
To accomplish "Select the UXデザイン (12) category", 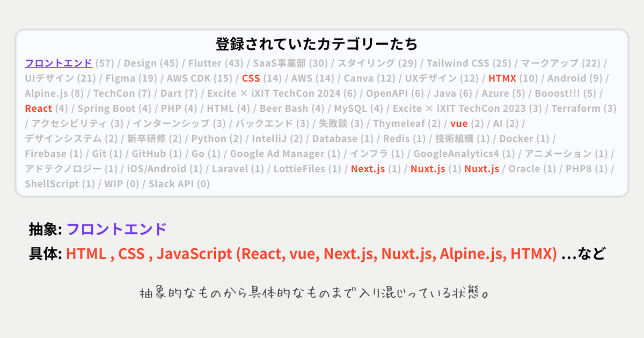I will (442, 78).
